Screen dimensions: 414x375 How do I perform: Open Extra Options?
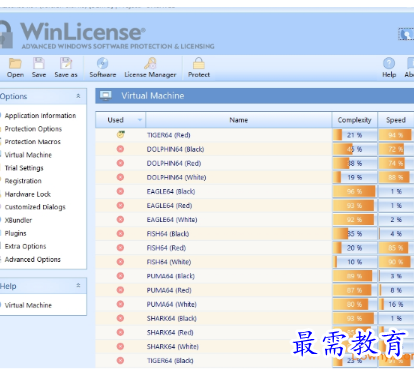click(25, 246)
